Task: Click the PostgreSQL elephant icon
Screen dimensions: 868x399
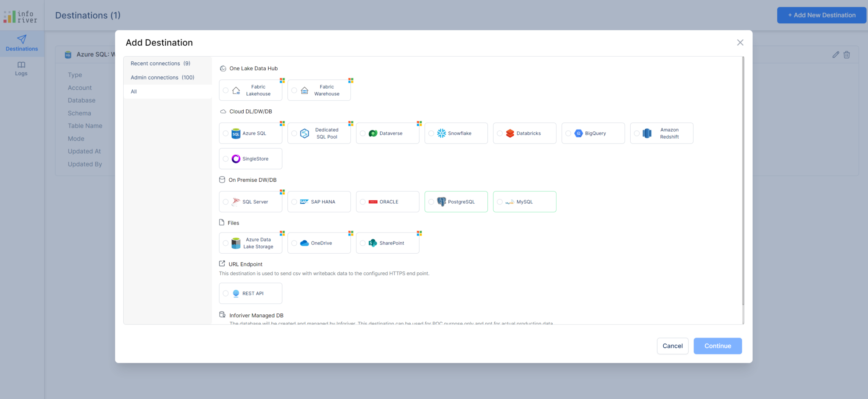Action: pos(441,202)
